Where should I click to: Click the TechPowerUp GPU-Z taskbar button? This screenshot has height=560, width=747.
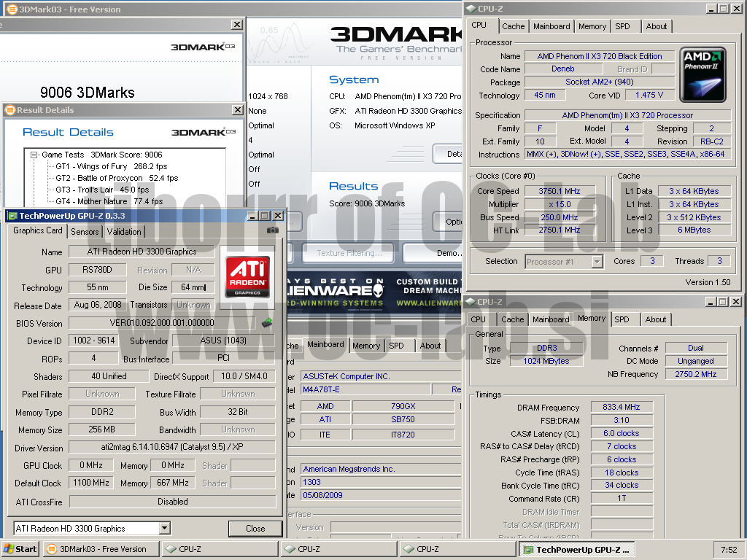[577, 549]
